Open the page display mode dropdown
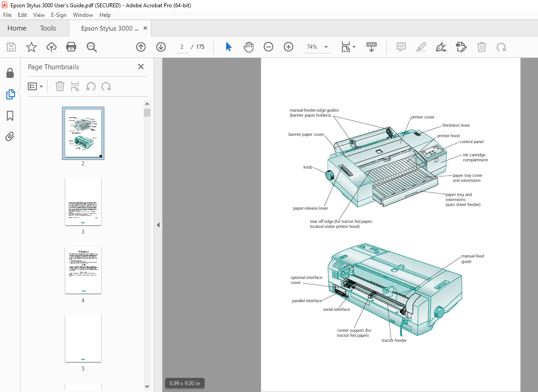The width and height of the screenshot is (538, 392). click(x=348, y=47)
